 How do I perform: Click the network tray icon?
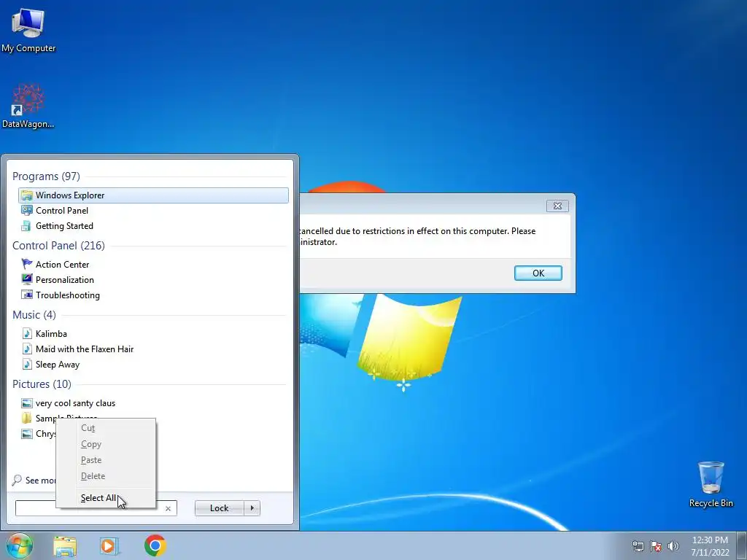638,546
